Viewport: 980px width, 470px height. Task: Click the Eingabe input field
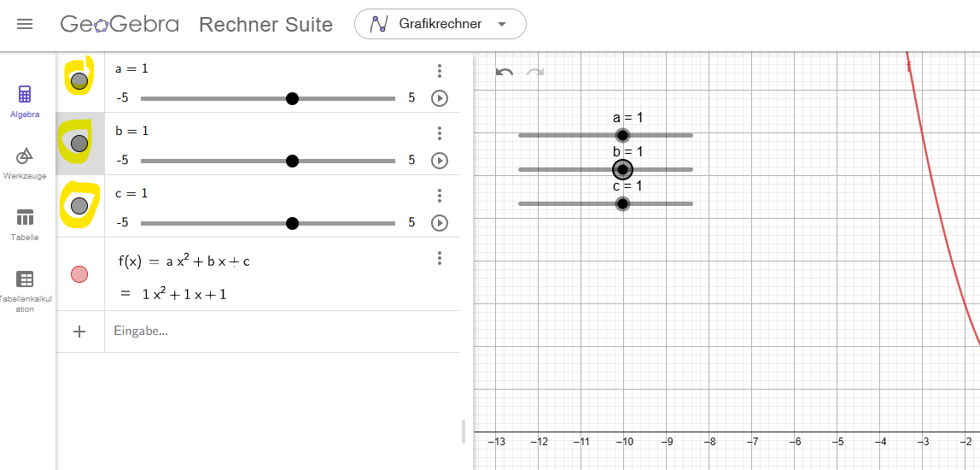pyautogui.click(x=282, y=331)
